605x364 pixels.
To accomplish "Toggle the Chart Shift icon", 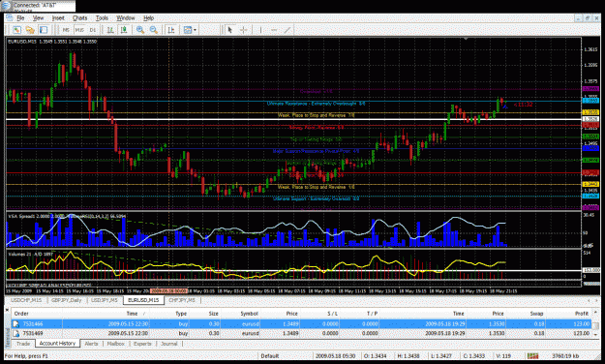I will coord(171,30).
